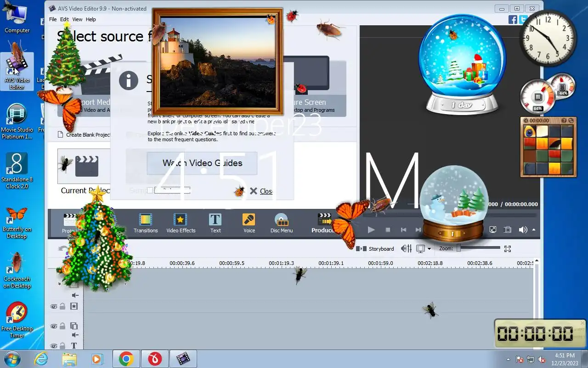Mute preview with the speaker icon
This screenshot has height=368, width=588.
[523, 230]
